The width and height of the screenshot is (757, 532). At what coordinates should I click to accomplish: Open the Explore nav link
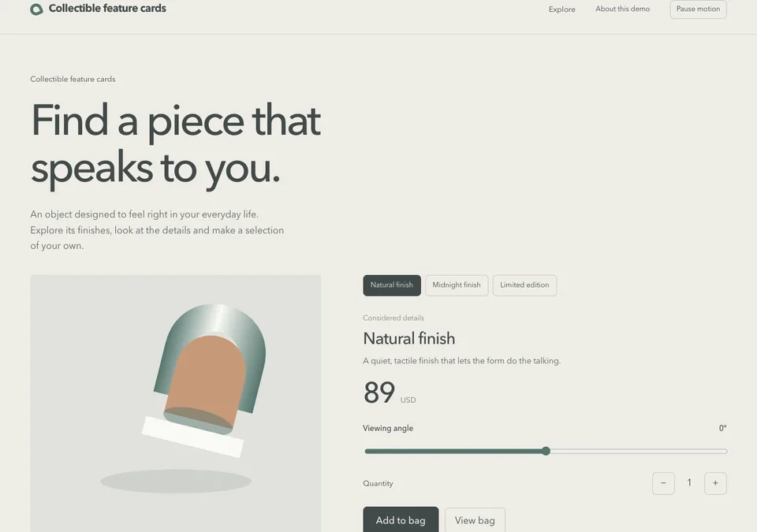[562, 9]
